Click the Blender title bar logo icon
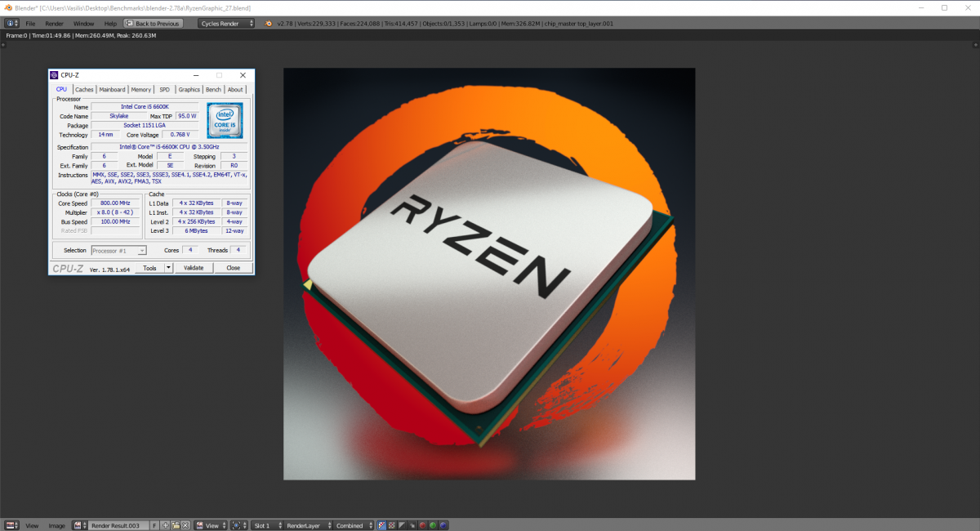This screenshot has width=980, height=531. (x=7, y=7)
